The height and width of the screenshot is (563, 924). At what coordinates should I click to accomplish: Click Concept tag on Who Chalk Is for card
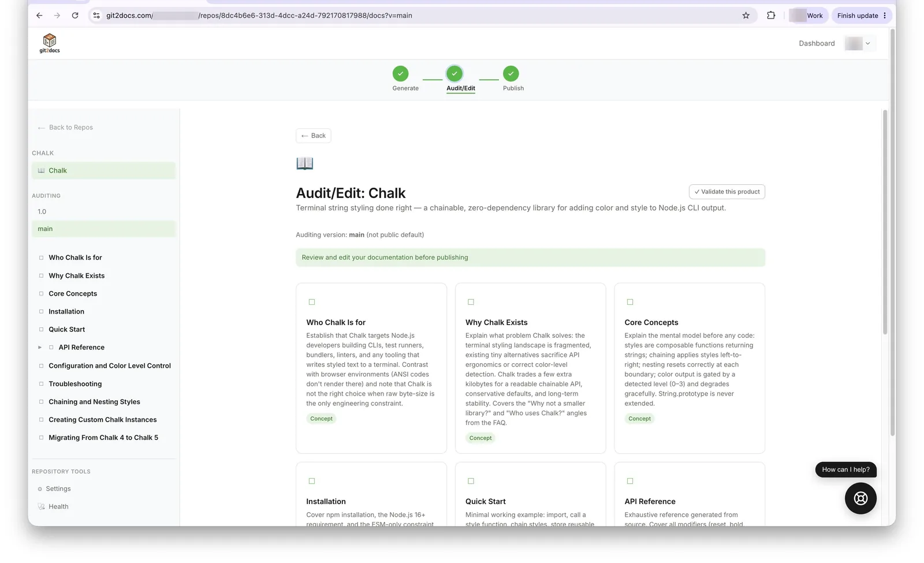click(321, 419)
